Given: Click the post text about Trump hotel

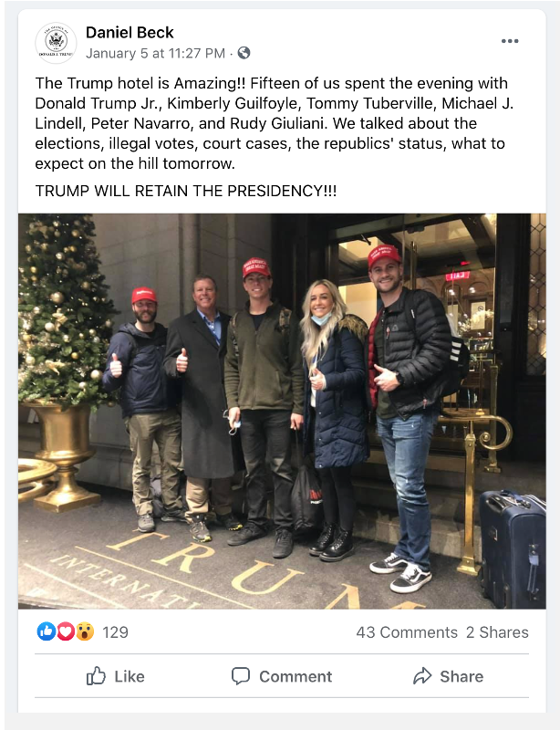Looking at the screenshot, I should 275,123.
